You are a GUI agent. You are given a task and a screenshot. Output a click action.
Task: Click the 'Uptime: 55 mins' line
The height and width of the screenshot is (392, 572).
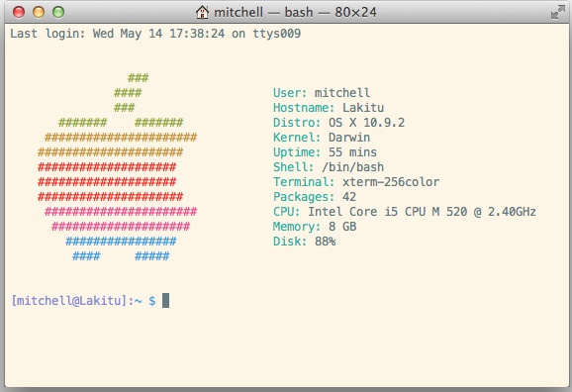pyautogui.click(x=325, y=152)
